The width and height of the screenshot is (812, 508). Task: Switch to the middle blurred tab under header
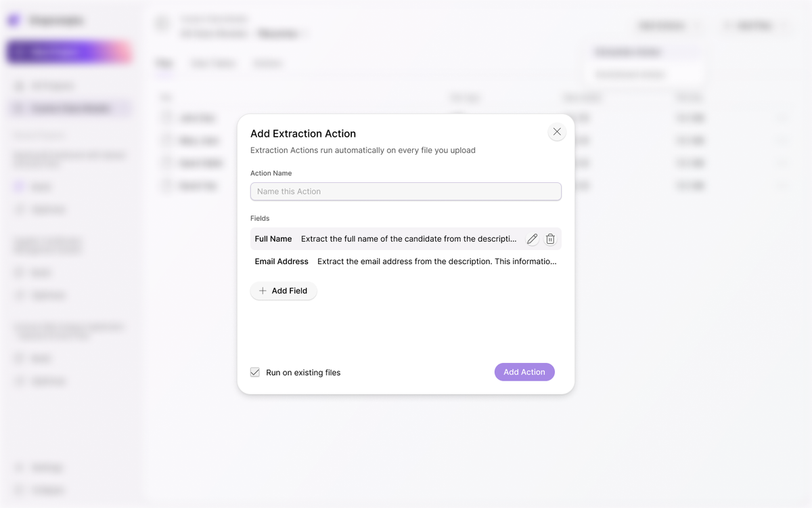click(x=213, y=64)
